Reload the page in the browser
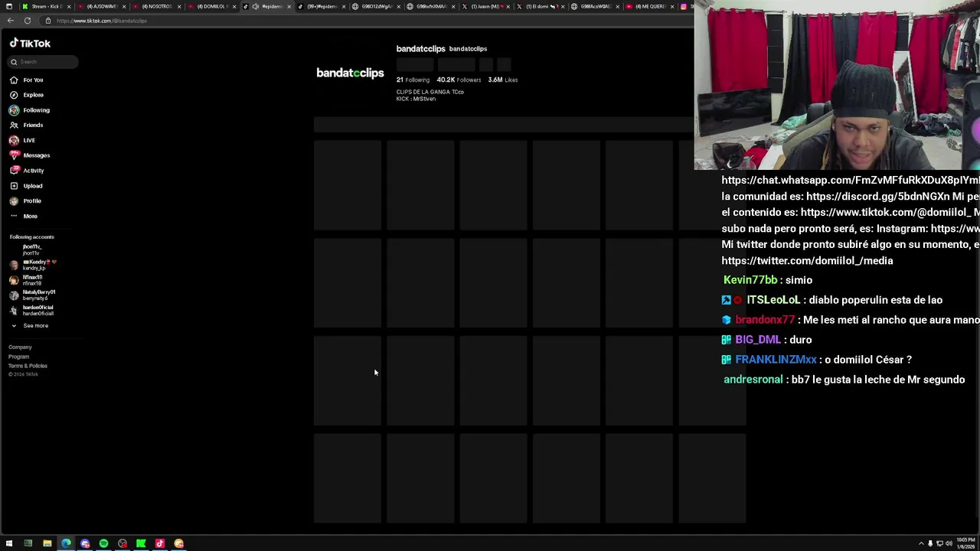 [28, 21]
